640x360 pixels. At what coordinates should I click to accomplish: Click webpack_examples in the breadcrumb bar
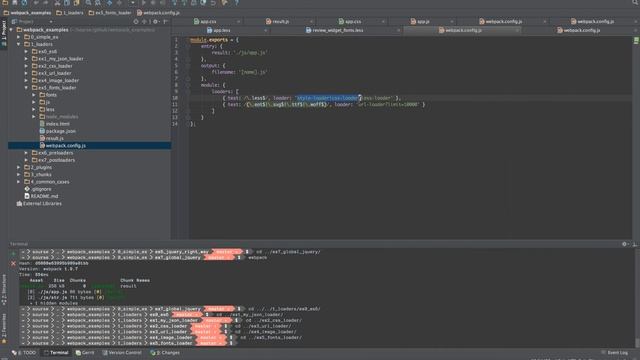(27, 13)
